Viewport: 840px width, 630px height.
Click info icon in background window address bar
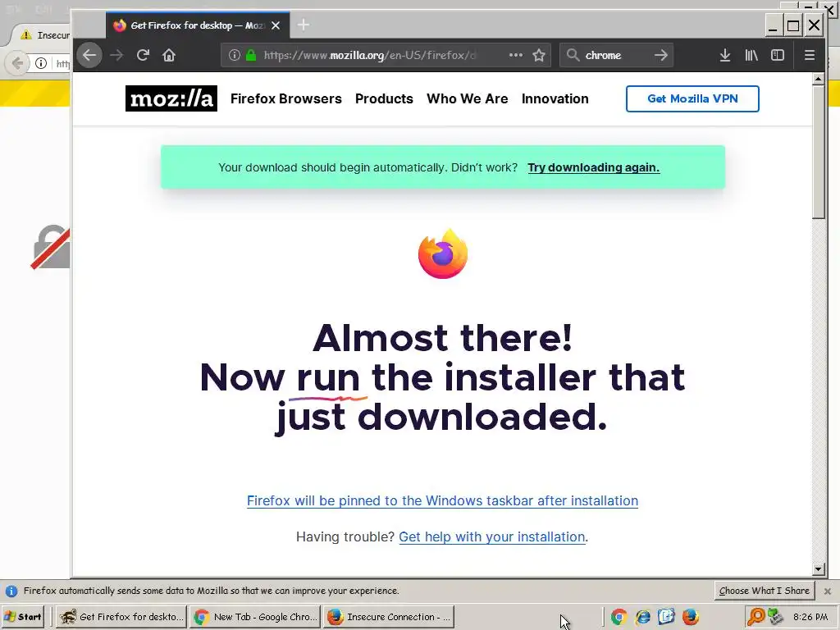tap(41, 63)
